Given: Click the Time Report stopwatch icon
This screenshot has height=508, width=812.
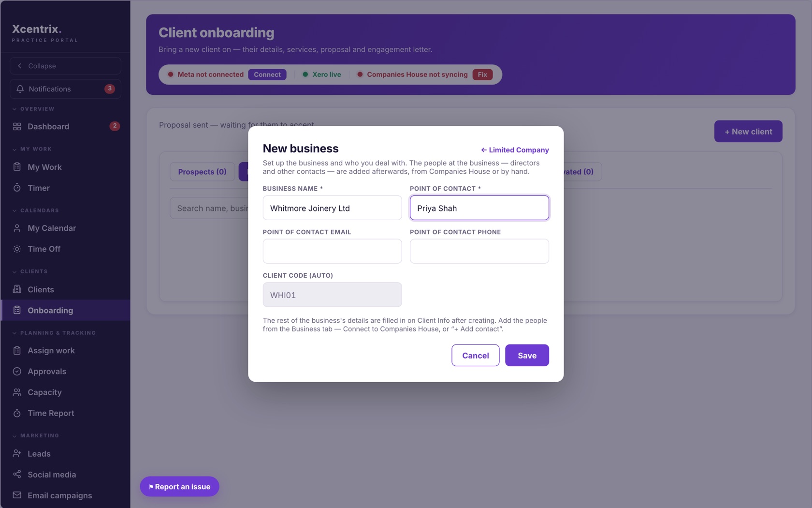Looking at the screenshot, I should pos(17,413).
